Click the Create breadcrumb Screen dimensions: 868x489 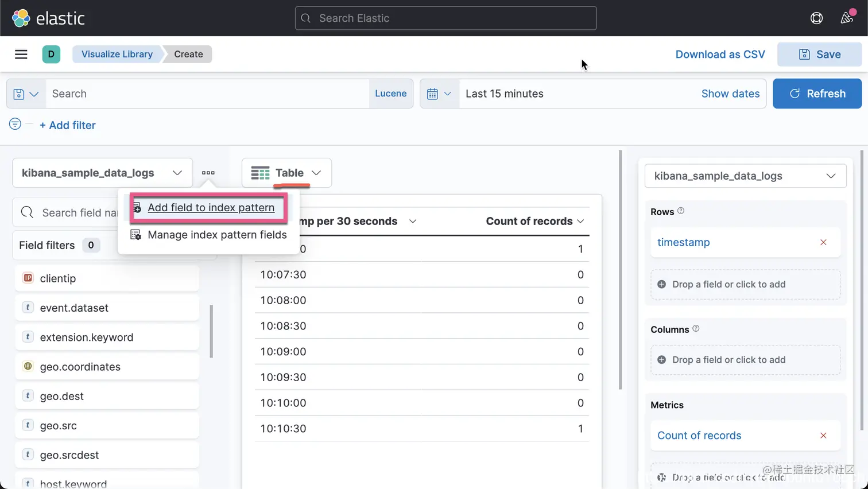tap(188, 54)
